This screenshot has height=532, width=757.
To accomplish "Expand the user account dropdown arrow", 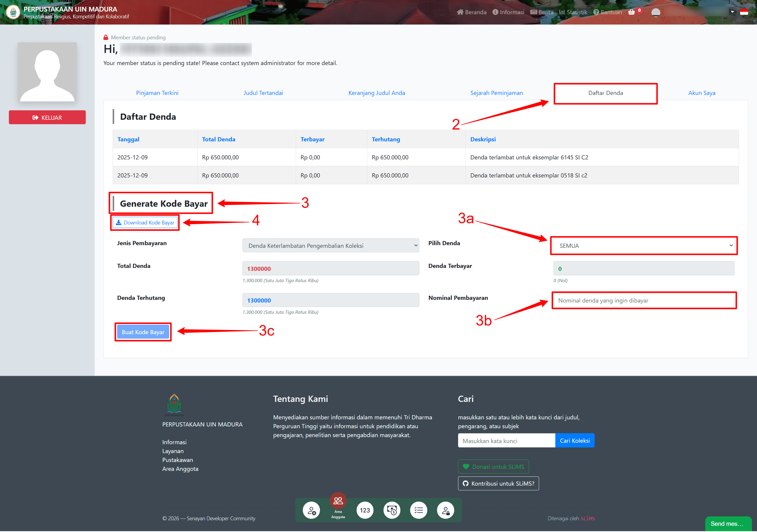I will point(732,12).
